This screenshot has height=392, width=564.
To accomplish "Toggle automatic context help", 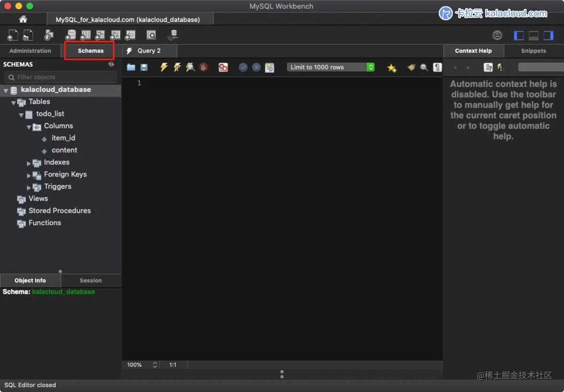I will [500, 67].
